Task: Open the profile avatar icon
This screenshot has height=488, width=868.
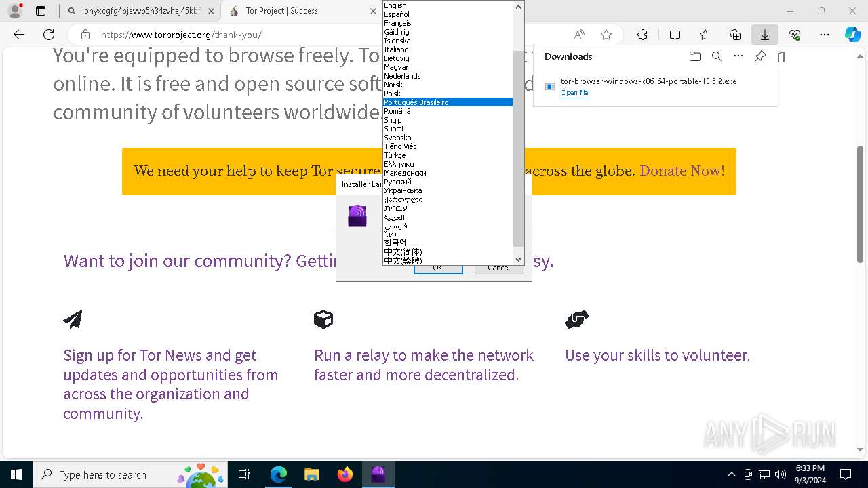Action: coord(14,11)
